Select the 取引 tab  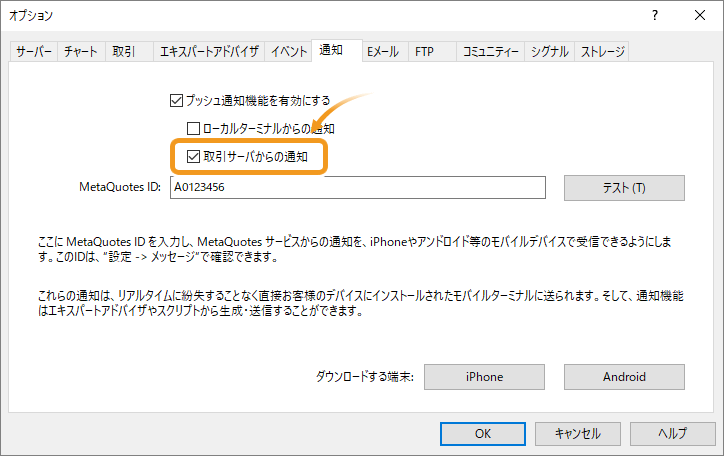(129, 51)
